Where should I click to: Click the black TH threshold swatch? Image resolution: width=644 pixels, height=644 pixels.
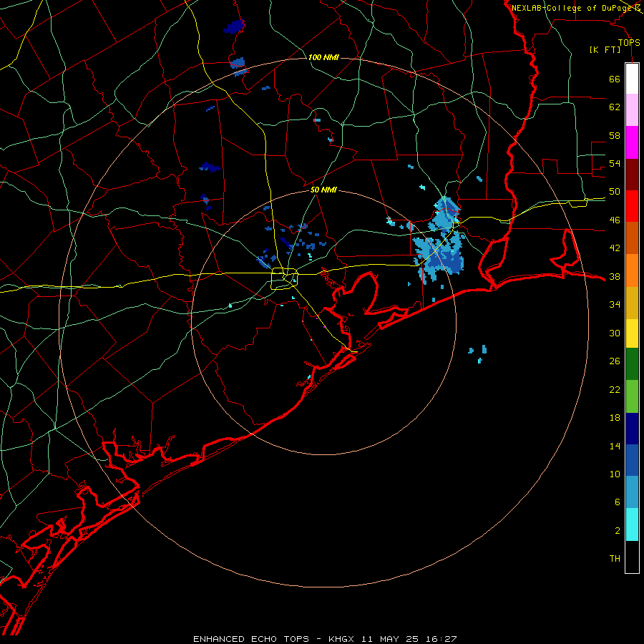632,557
